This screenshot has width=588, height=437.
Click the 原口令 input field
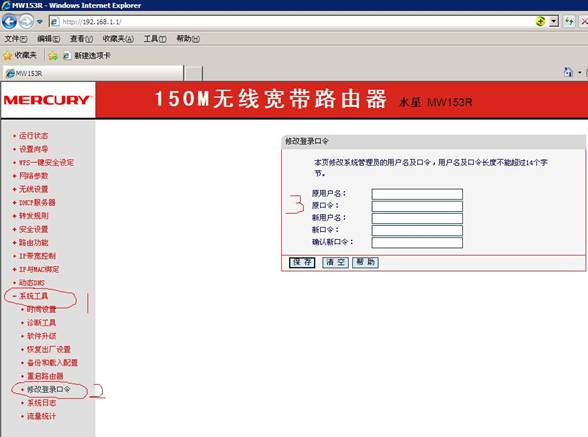417,206
